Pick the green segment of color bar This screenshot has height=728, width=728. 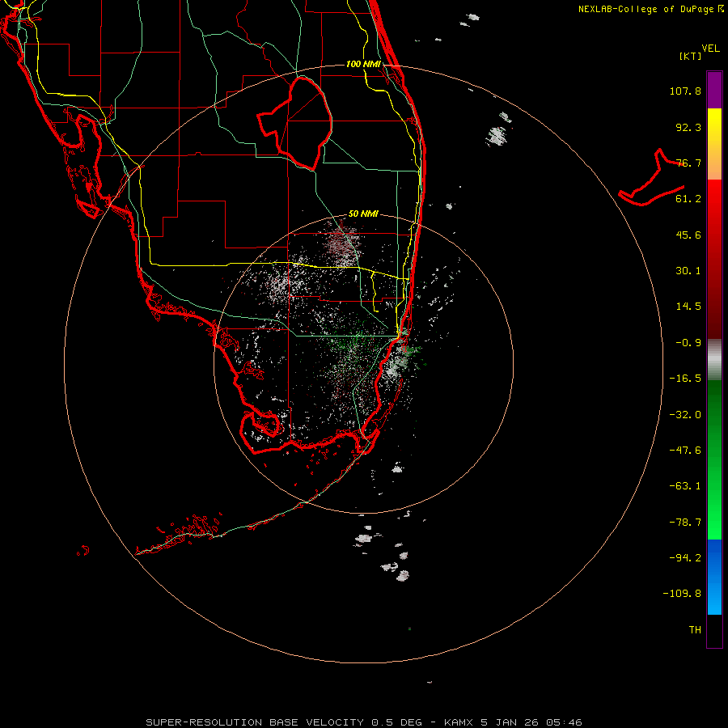(x=714, y=459)
